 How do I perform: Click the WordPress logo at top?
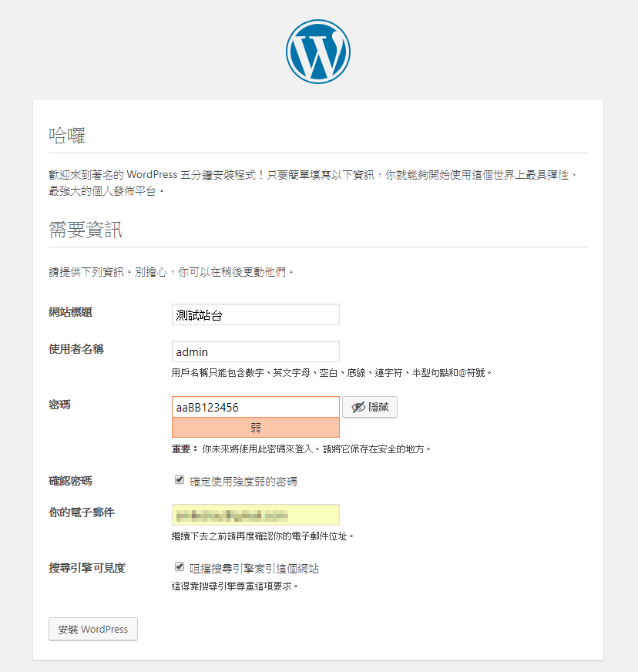(x=318, y=50)
